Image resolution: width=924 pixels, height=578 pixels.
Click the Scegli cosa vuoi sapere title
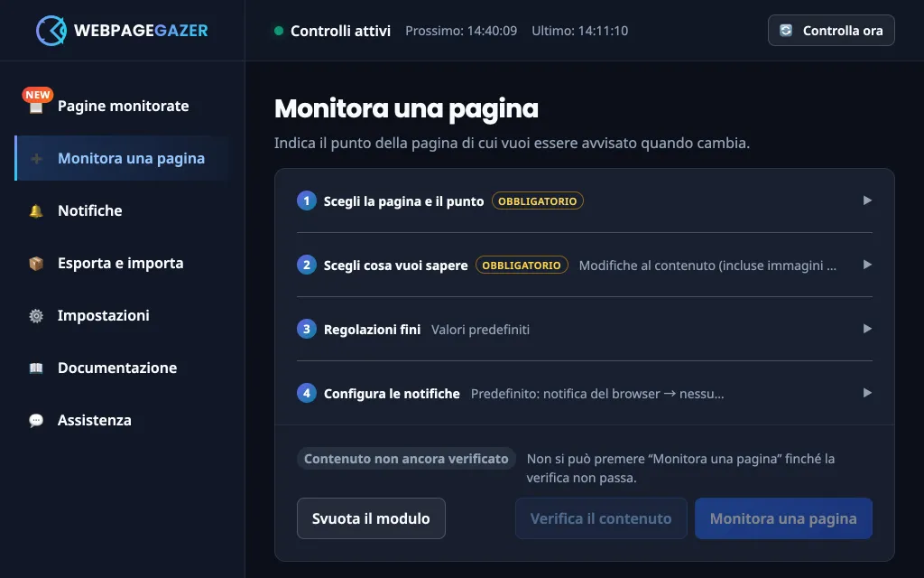pyautogui.click(x=395, y=266)
